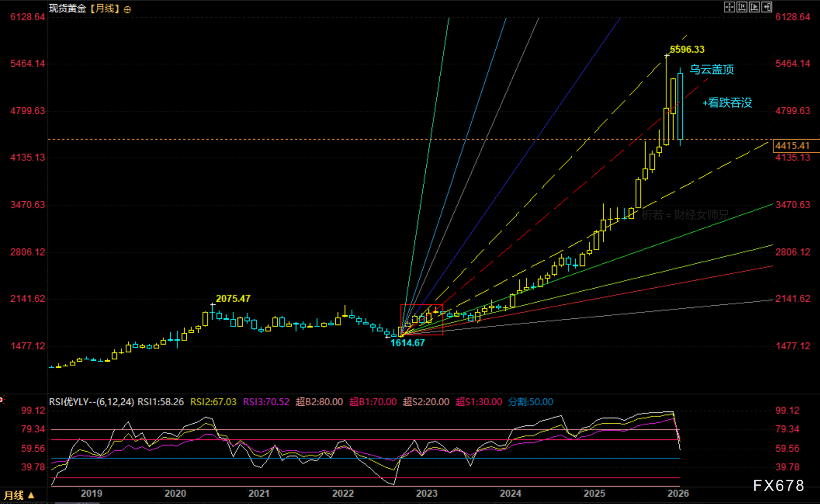The image size is (820, 504).
Task: Expand the 月线 period selector triangle
Action: click(x=31, y=495)
